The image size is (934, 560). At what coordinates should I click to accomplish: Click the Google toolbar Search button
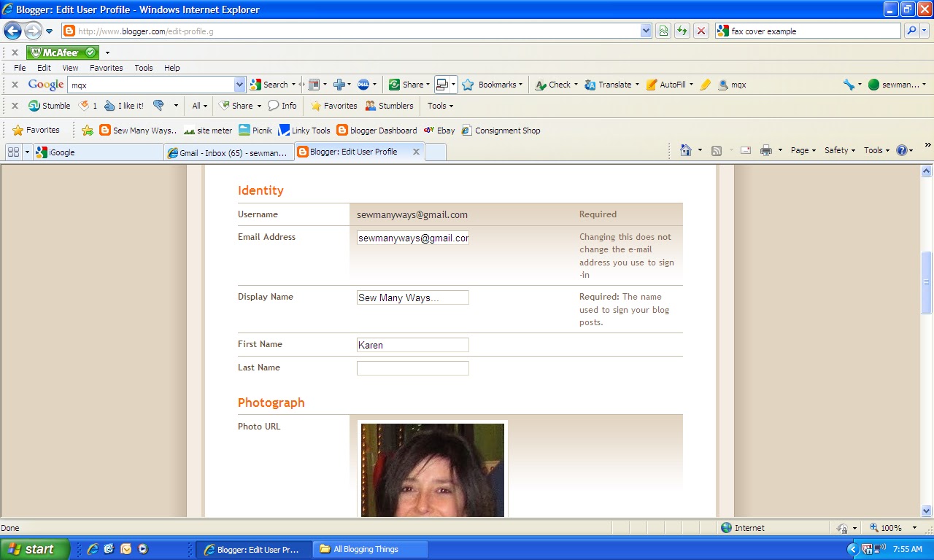(x=269, y=85)
